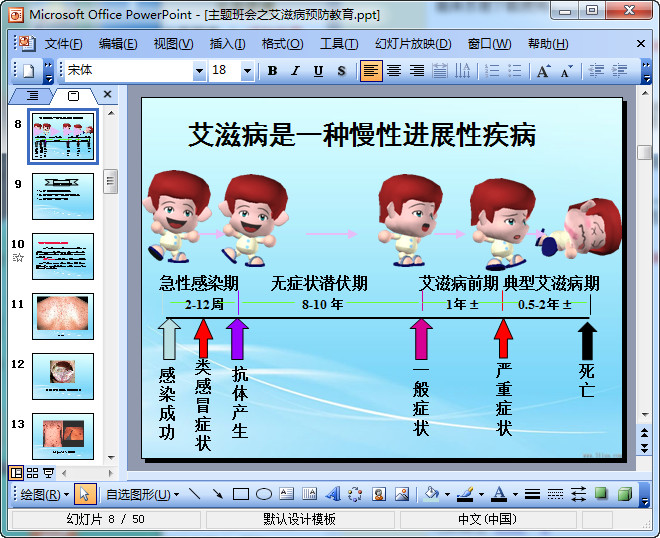Select slide 11 thumbnail
Screen dimensions: 660x538
pyautogui.click(x=63, y=317)
